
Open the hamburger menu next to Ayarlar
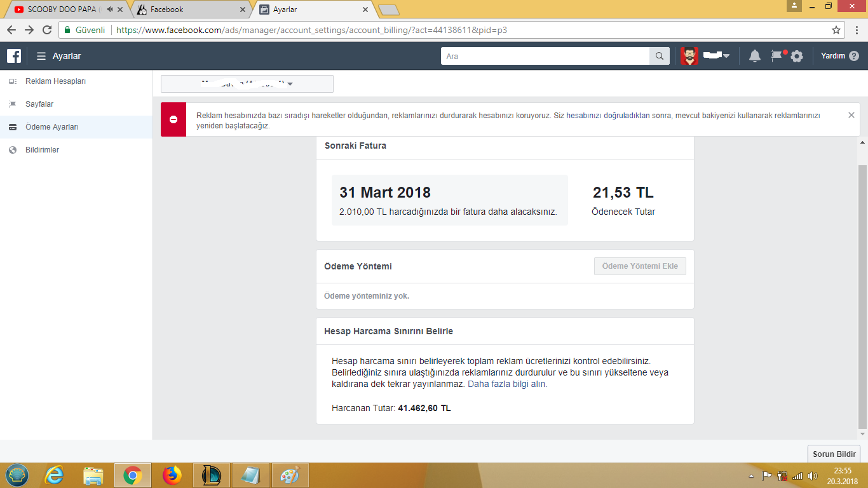(x=41, y=56)
